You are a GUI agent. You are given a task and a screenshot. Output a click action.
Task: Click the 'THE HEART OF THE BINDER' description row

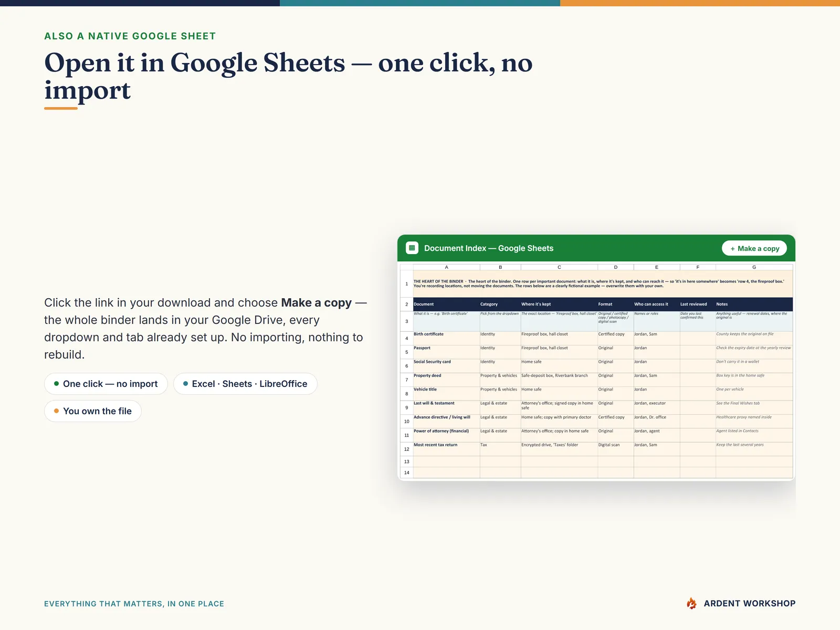[603, 284]
